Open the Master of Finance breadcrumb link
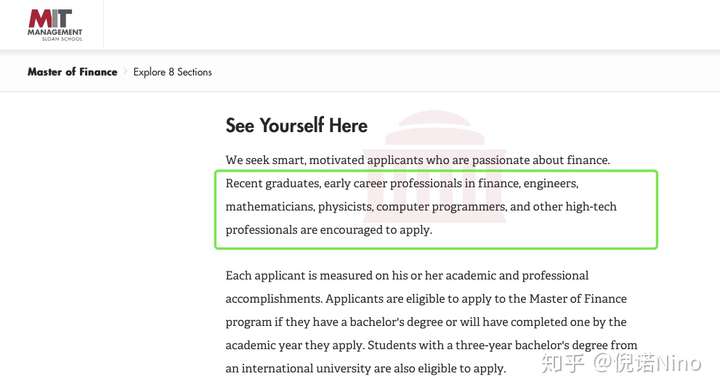The height and width of the screenshot is (392, 720). (x=73, y=72)
